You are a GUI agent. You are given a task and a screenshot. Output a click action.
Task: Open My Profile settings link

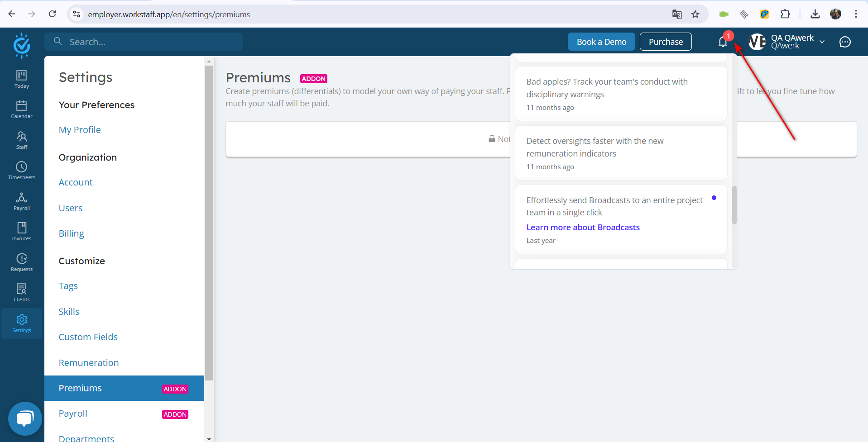point(80,130)
